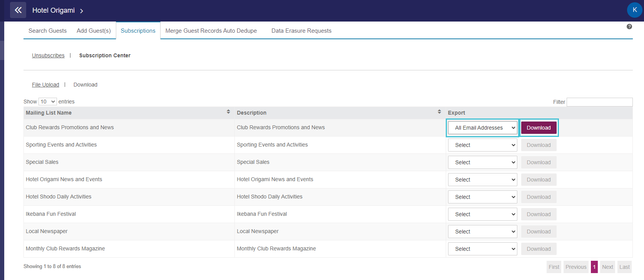Click the Hotel Origami property name

tap(54, 10)
